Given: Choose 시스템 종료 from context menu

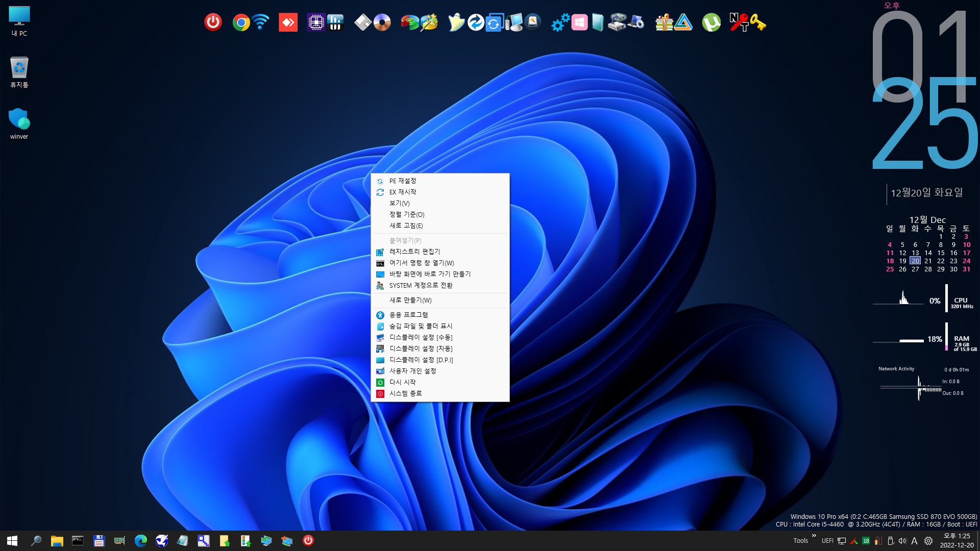Looking at the screenshot, I should tap(440, 393).
